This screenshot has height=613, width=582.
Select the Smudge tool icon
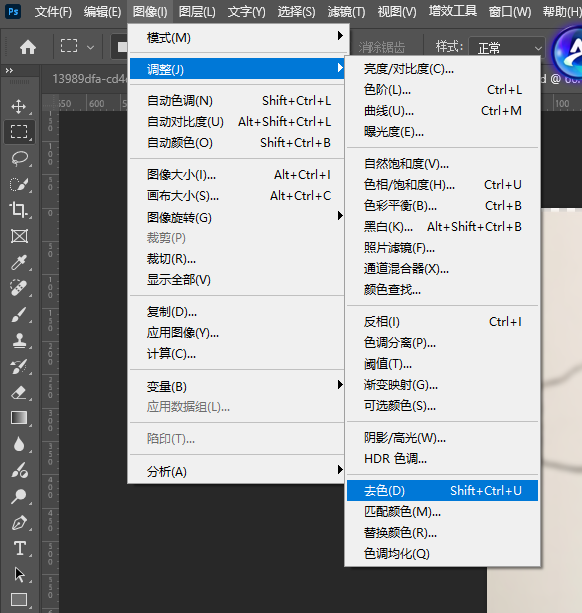coord(19,471)
